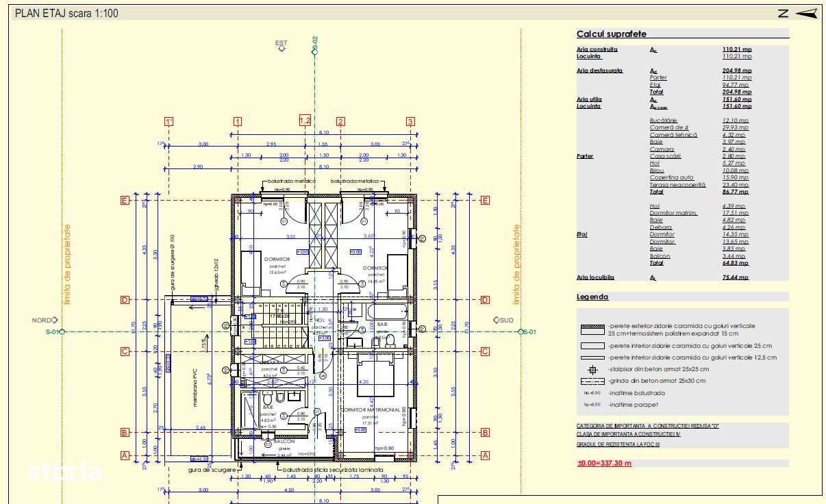
Task: Click the Legenda heading
Action: (592, 297)
